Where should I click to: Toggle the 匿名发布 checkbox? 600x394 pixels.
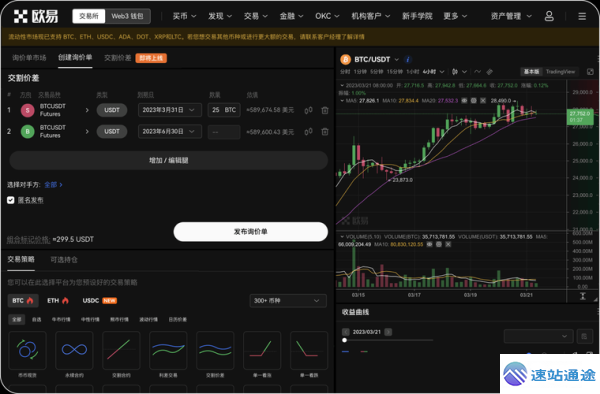(x=11, y=200)
